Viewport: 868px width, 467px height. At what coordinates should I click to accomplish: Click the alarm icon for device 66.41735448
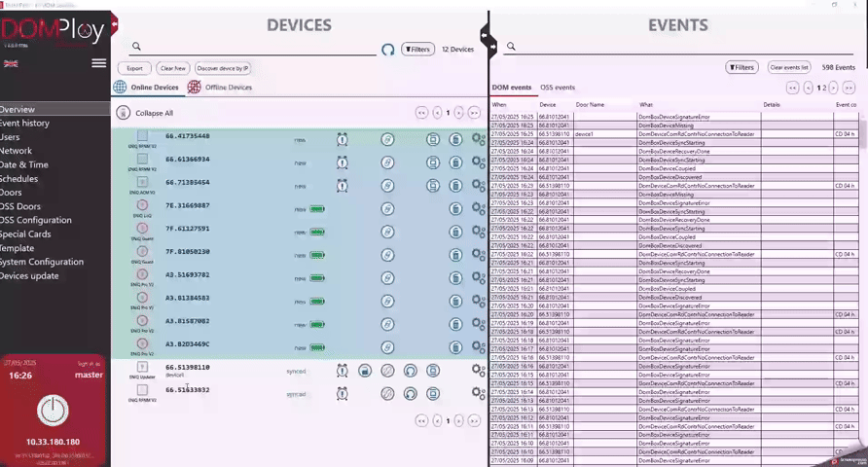(343, 139)
